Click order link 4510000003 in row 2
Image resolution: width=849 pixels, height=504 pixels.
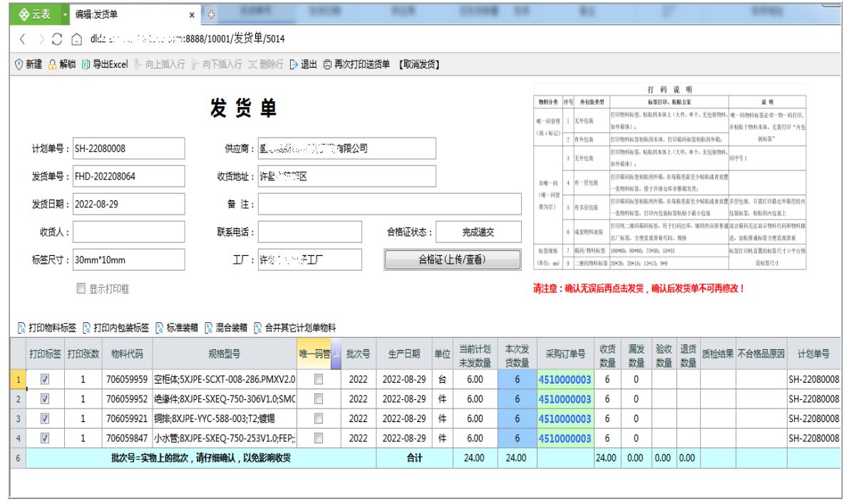tap(565, 399)
